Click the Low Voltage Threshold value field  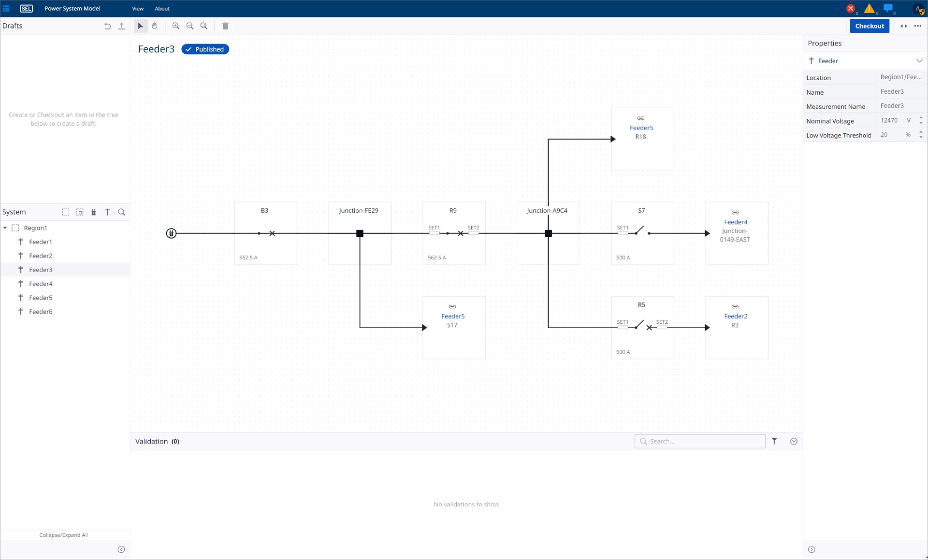(x=889, y=135)
